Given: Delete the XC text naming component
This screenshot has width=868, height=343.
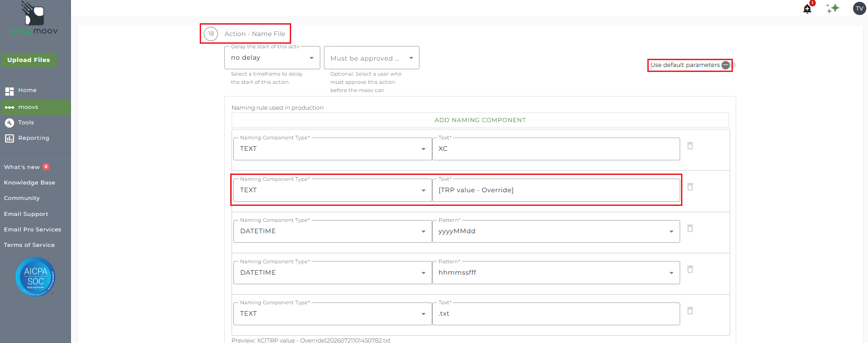Looking at the screenshot, I should point(690,146).
